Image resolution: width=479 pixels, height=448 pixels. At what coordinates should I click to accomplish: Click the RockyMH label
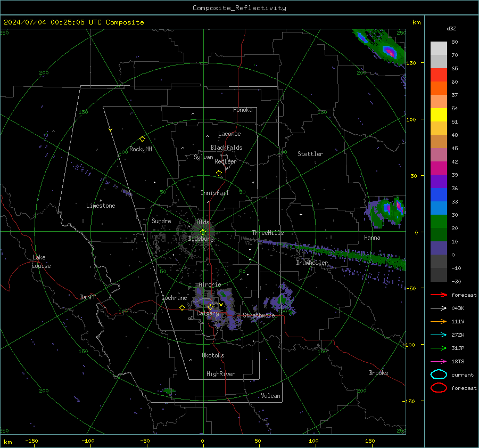point(141,149)
